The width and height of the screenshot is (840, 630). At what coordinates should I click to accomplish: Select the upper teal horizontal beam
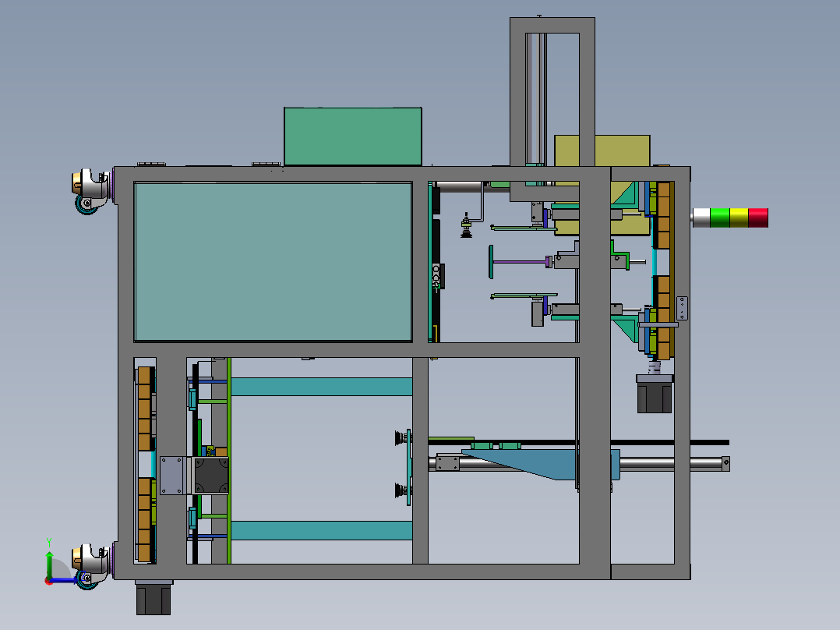(x=321, y=387)
